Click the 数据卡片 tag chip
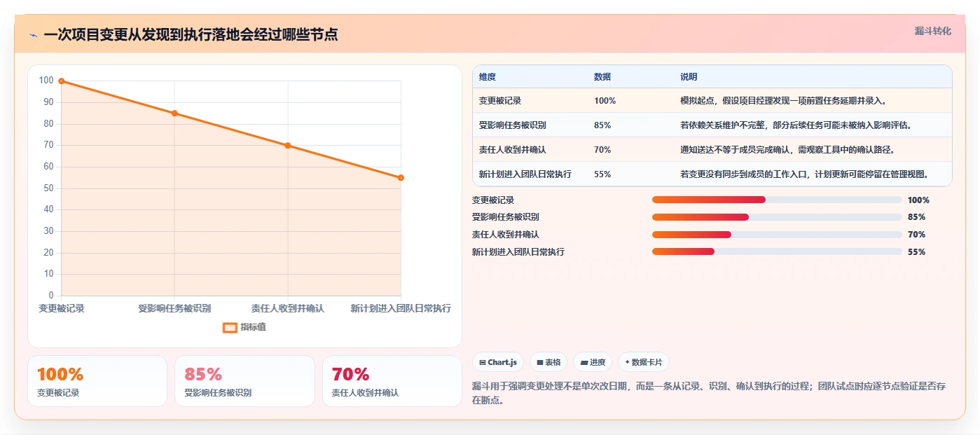980x435 pixels. (644, 362)
